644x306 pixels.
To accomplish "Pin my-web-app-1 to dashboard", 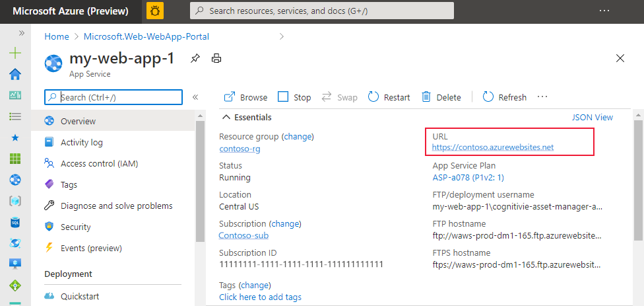I will (195, 59).
